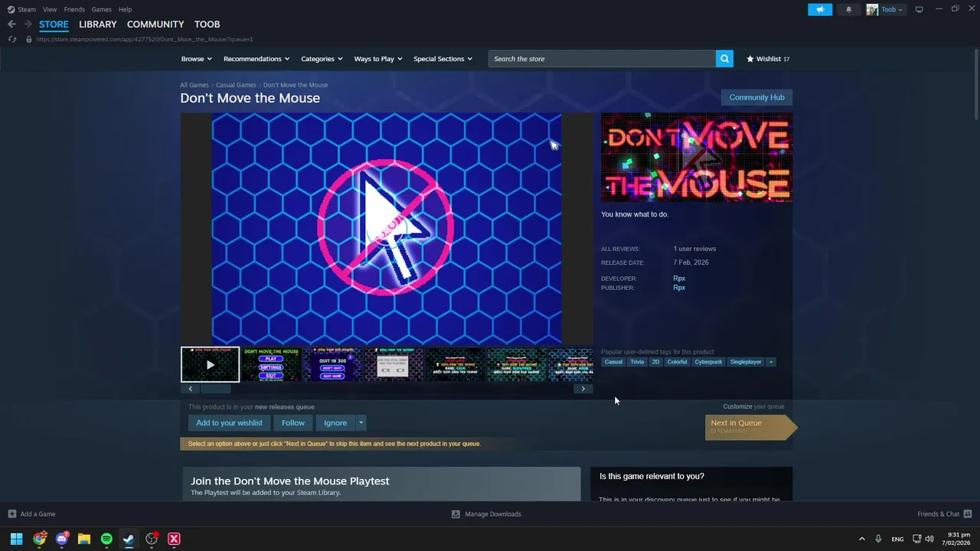Switch to the STORE tab
The image size is (980, 551).
click(54, 24)
